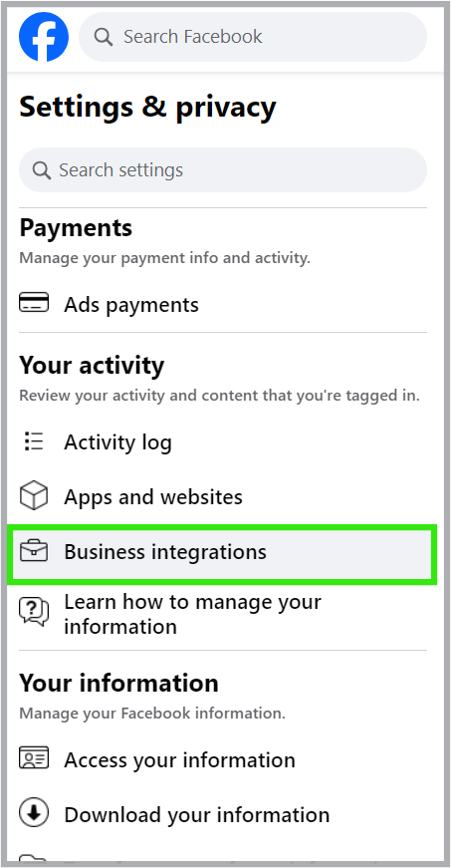Click the download arrow circle icon

pyautogui.click(x=34, y=812)
